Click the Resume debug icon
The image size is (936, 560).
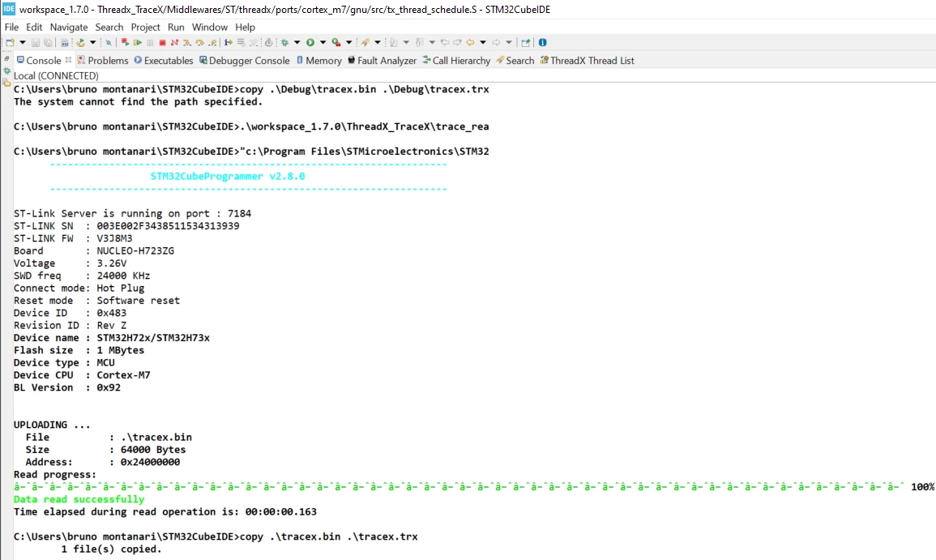click(x=137, y=42)
